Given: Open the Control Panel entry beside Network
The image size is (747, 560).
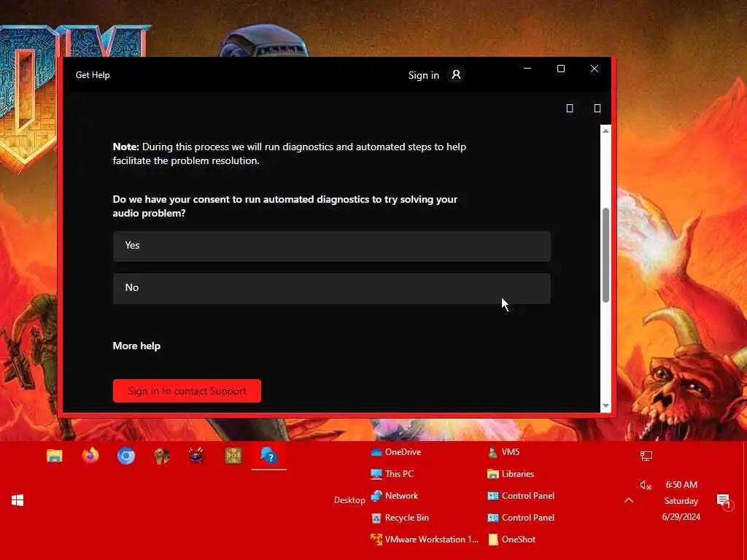Looking at the screenshot, I should [521, 496].
